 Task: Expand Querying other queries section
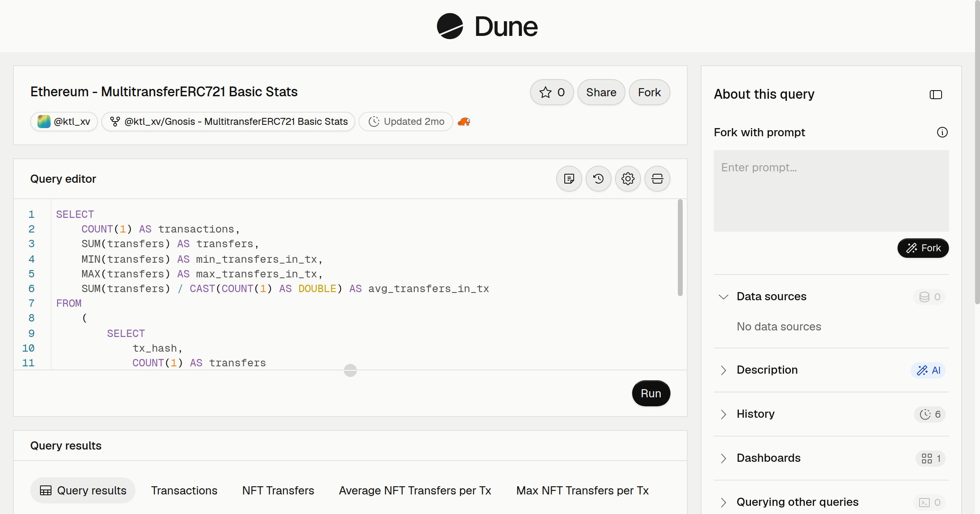coord(724,502)
